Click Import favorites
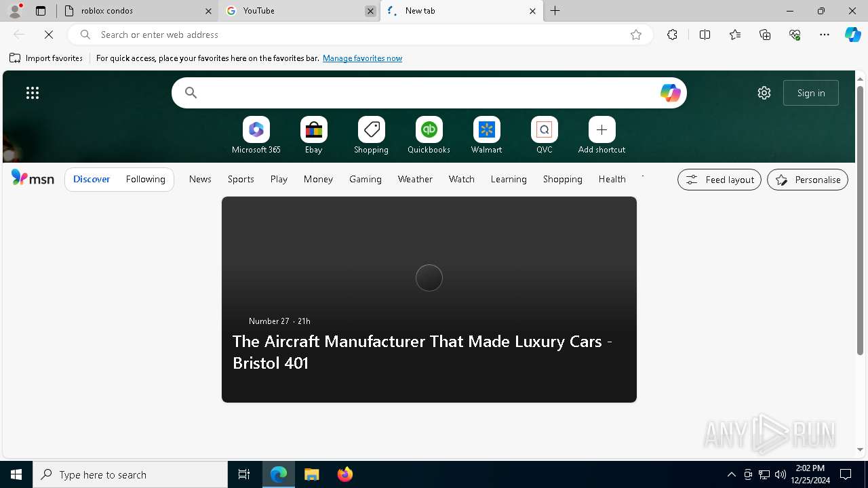Image resolution: width=868 pixels, height=488 pixels. click(x=46, y=58)
